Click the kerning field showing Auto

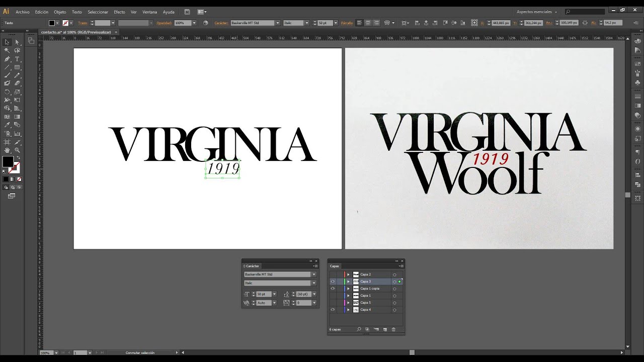click(264, 303)
